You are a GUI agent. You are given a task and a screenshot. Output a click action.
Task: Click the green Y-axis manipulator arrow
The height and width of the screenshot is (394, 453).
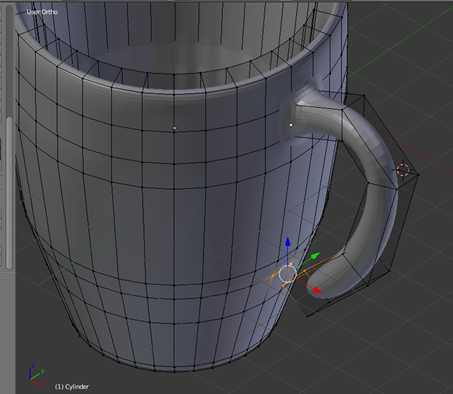(314, 257)
